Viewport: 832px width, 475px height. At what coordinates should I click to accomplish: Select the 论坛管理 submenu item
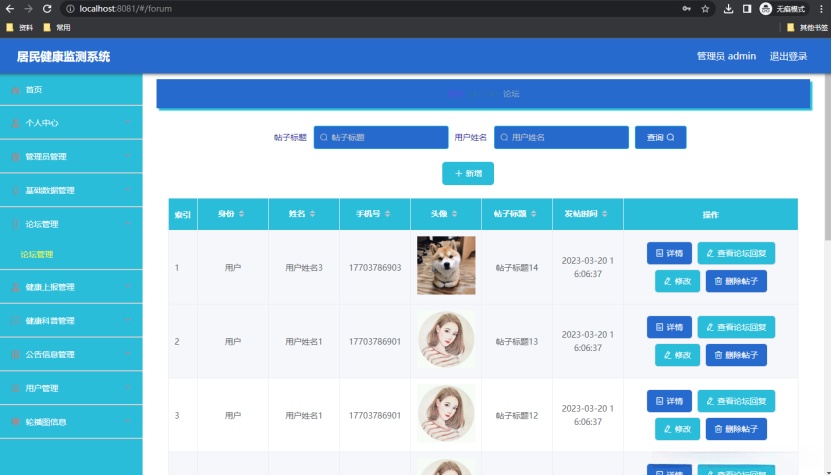tap(37, 254)
